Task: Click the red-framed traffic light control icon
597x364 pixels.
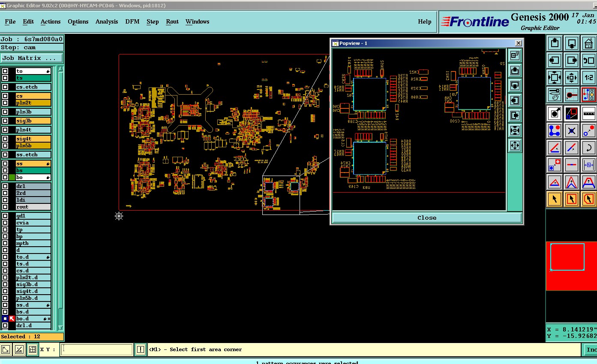Action: [589, 95]
